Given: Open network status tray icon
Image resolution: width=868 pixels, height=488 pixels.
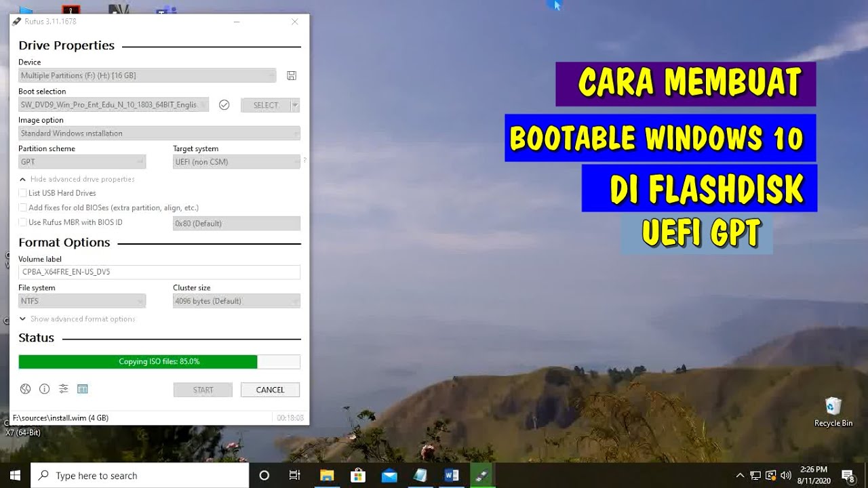Looking at the screenshot, I should pos(755,475).
